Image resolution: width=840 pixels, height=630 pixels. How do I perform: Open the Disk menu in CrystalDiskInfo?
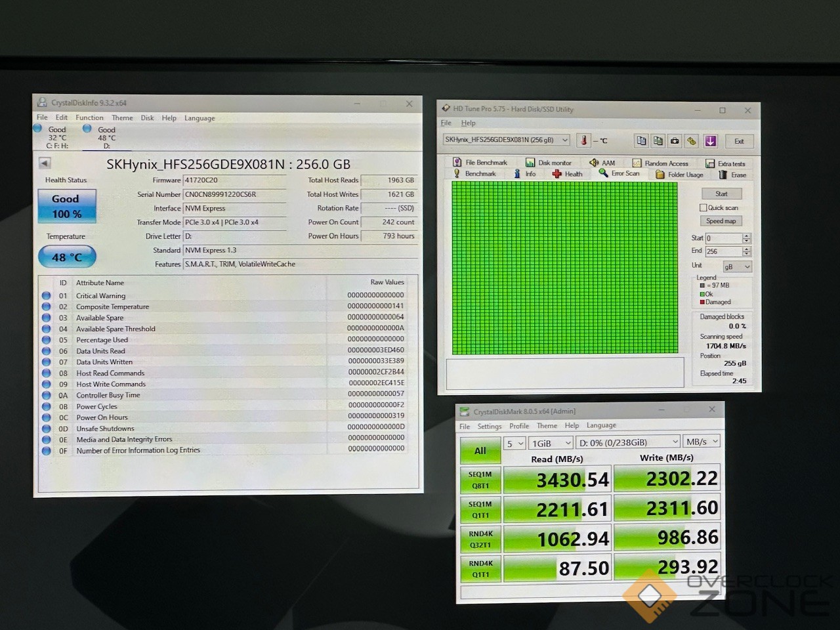coord(147,118)
